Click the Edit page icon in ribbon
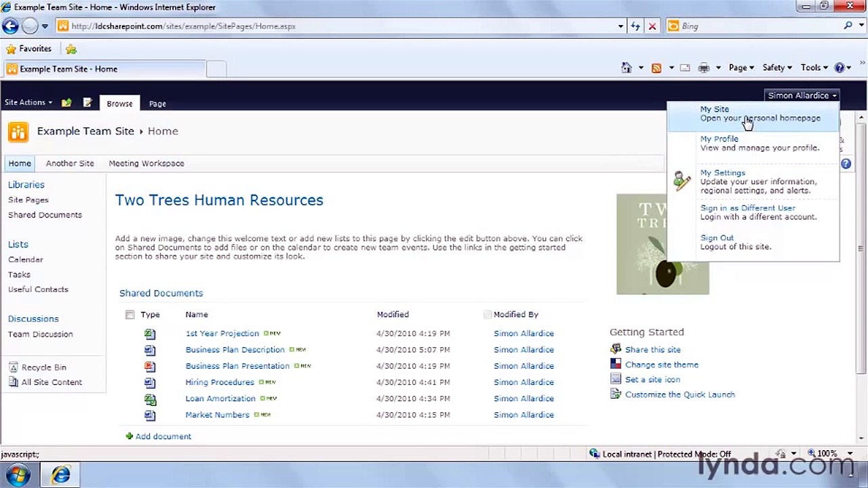 87,103
